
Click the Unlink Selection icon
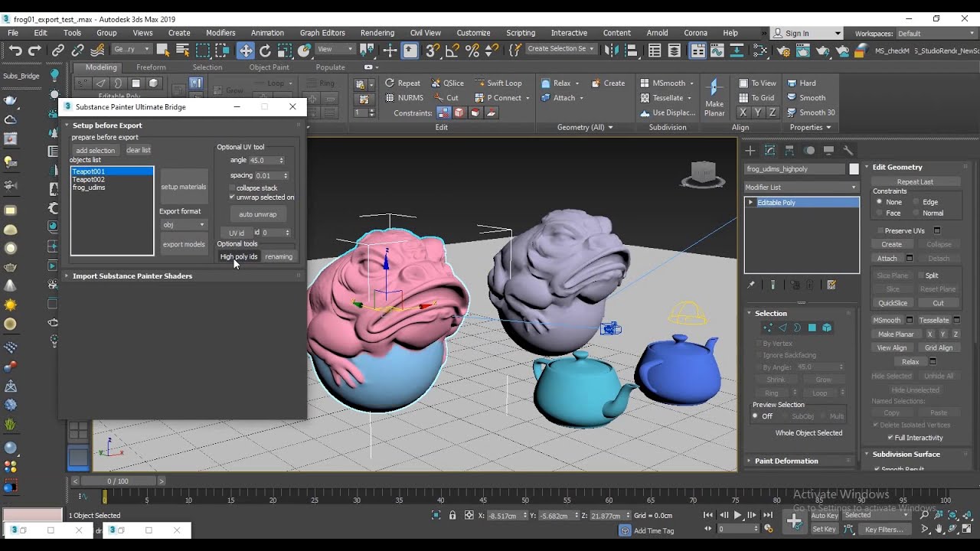coord(77,51)
